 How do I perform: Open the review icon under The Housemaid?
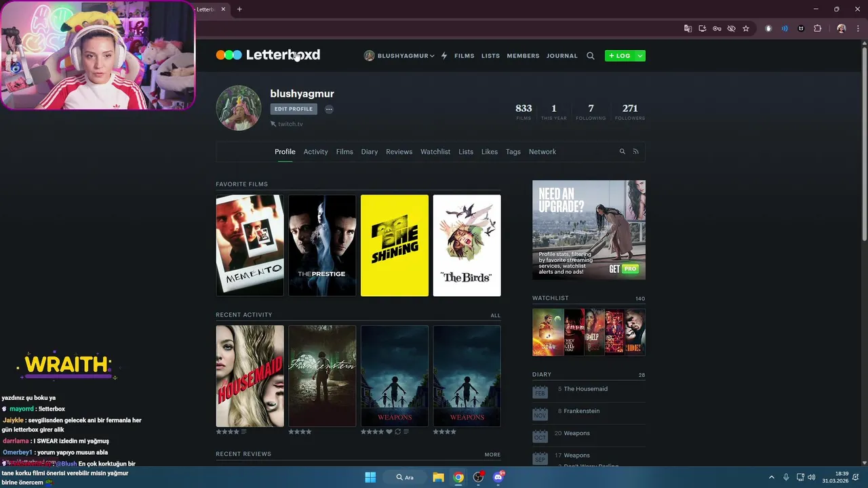click(244, 432)
